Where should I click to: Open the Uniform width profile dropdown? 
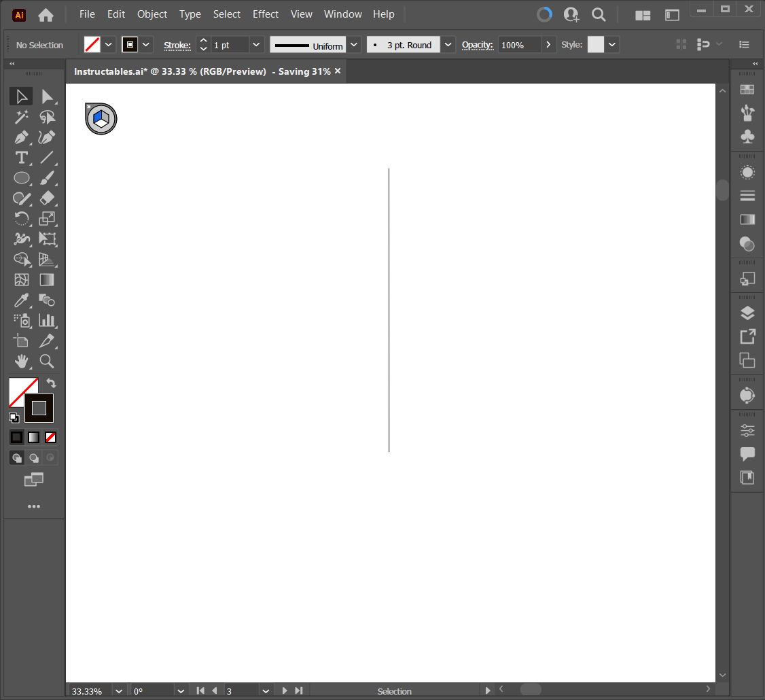tap(354, 44)
